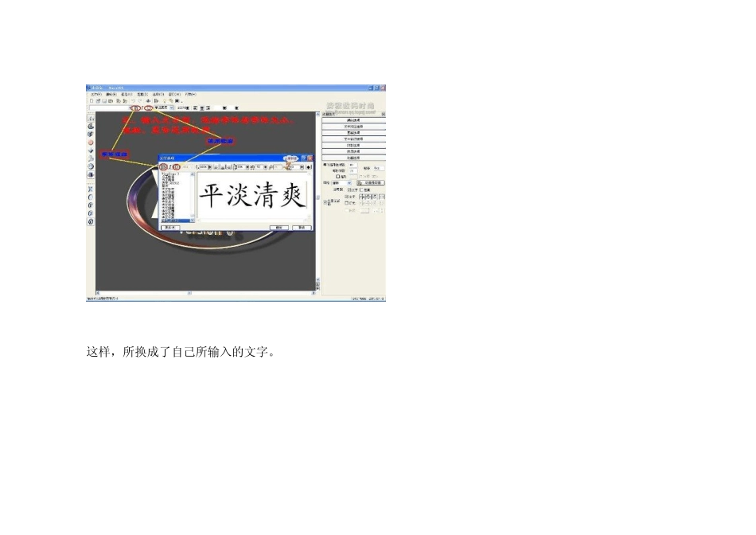Image resolution: width=756 pixels, height=535 pixels.
Task: Open the 文件(F) File menu
Action: click(x=96, y=94)
